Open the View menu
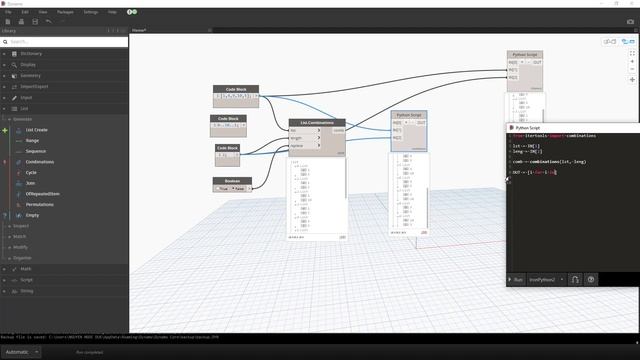Viewport: 640px width, 360px height. coord(43,12)
